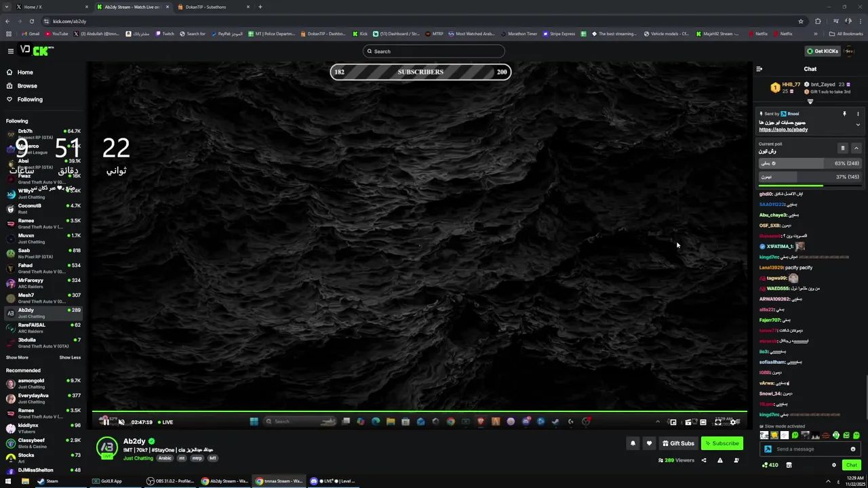Click the 410 channel points icon
868x488 pixels.
(x=770, y=465)
